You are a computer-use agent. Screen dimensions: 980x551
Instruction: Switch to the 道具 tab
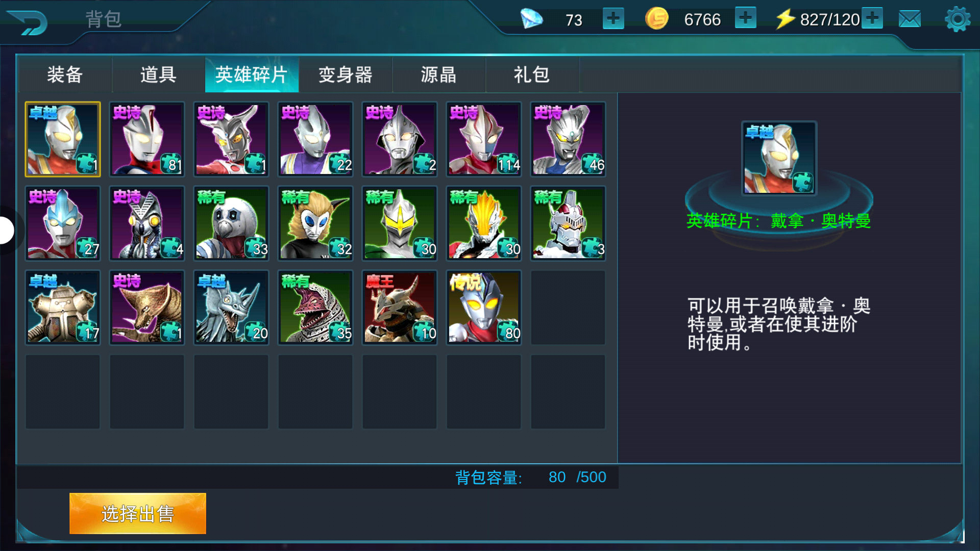[158, 74]
